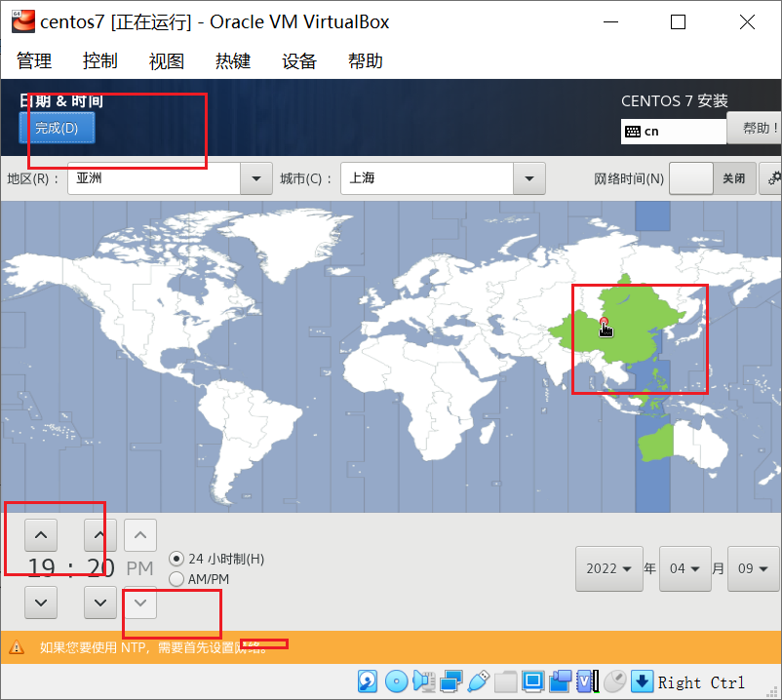Click the display status icon

tap(532, 681)
